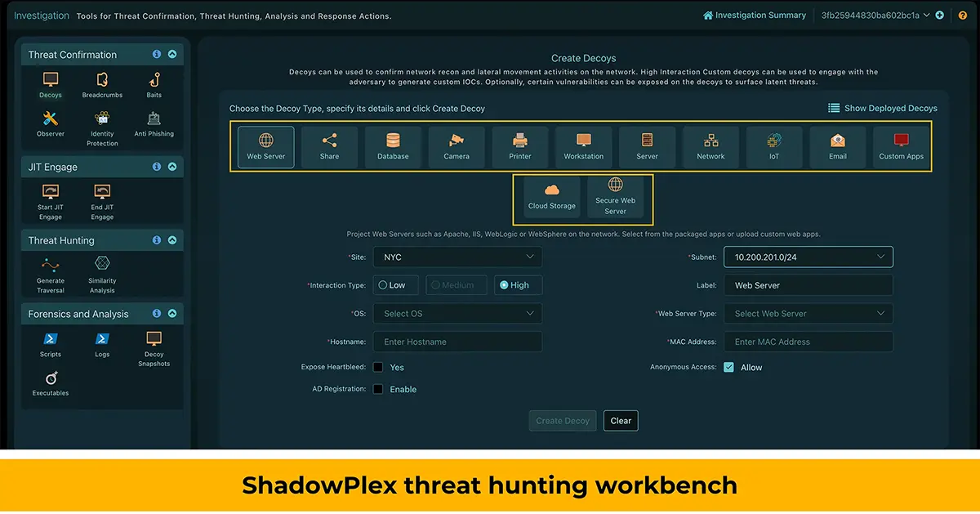Image resolution: width=980 pixels, height=514 pixels.
Task: Select the Workstation decoy type
Action: click(584, 147)
